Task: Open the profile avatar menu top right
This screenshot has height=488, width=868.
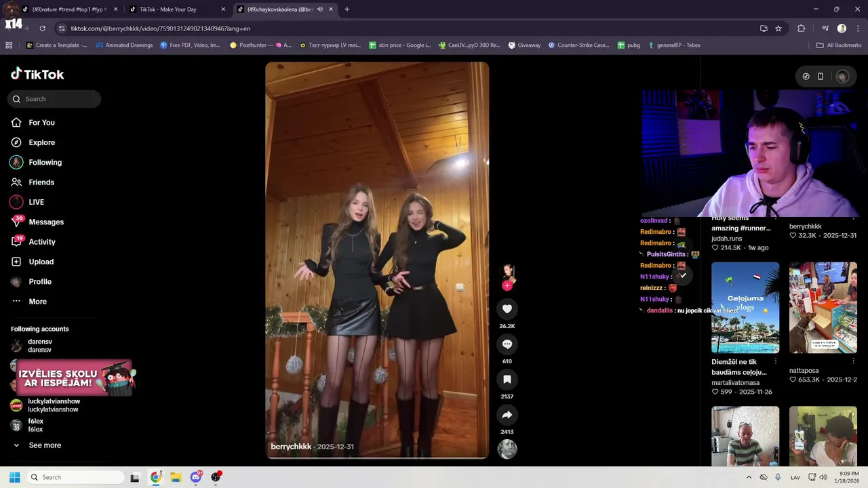Action: coord(842,77)
